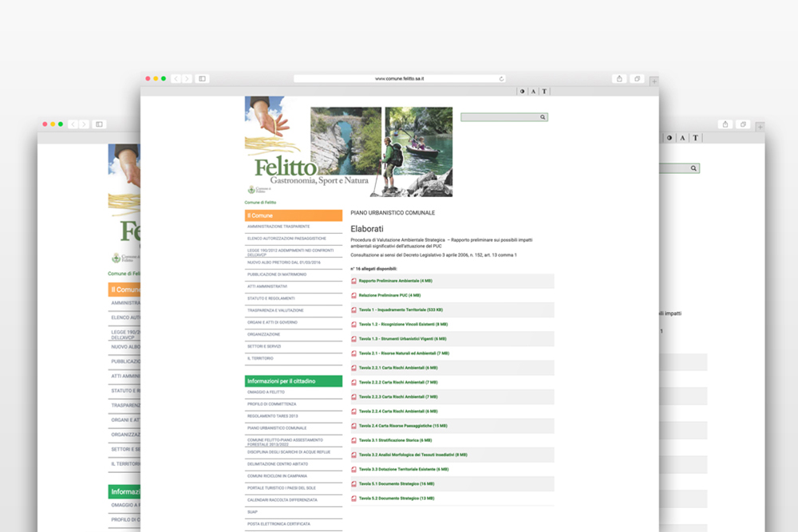Open 'Tavola 3.1 Stratificazione Storica' link
Screen dimensions: 798x532
[396, 440]
